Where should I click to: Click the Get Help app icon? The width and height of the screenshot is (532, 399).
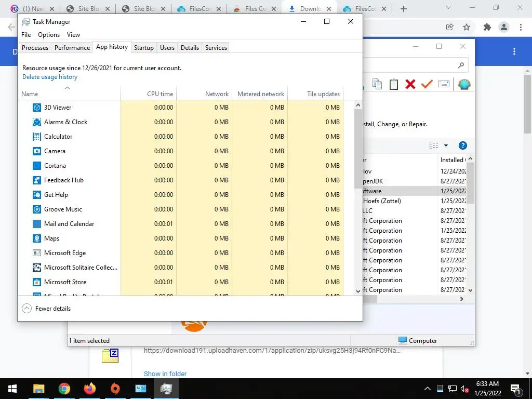(x=37, y=195)
